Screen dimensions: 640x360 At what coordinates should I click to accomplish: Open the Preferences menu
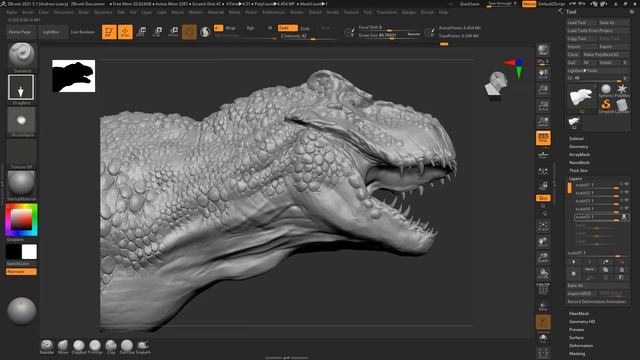coord(273,12)
